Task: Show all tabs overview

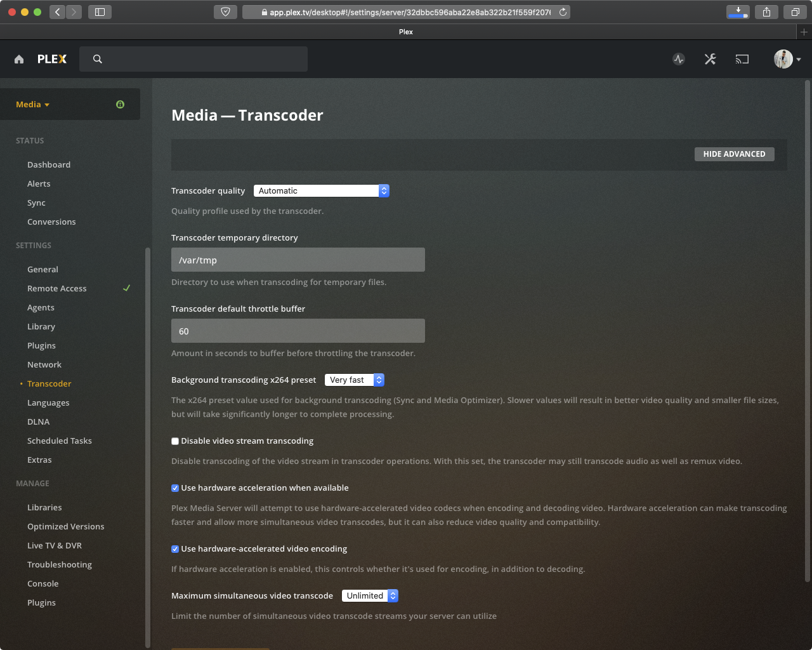Action: coord(795,11)
